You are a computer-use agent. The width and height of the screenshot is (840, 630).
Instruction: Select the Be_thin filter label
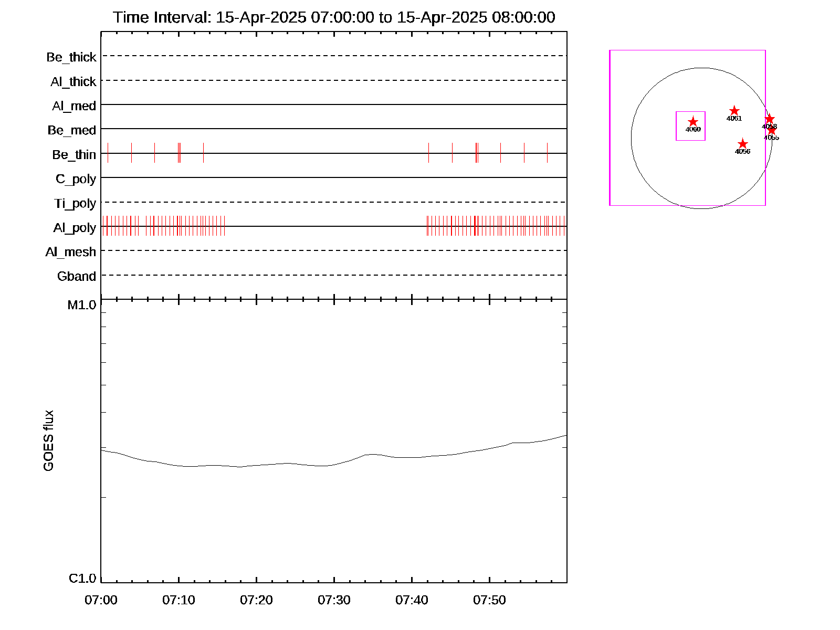point(74,155)
